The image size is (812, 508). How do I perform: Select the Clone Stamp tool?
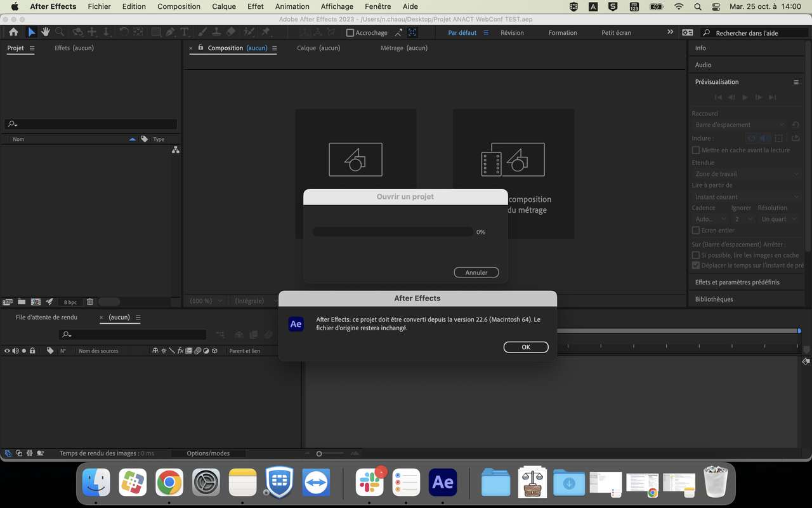point(216,32)
